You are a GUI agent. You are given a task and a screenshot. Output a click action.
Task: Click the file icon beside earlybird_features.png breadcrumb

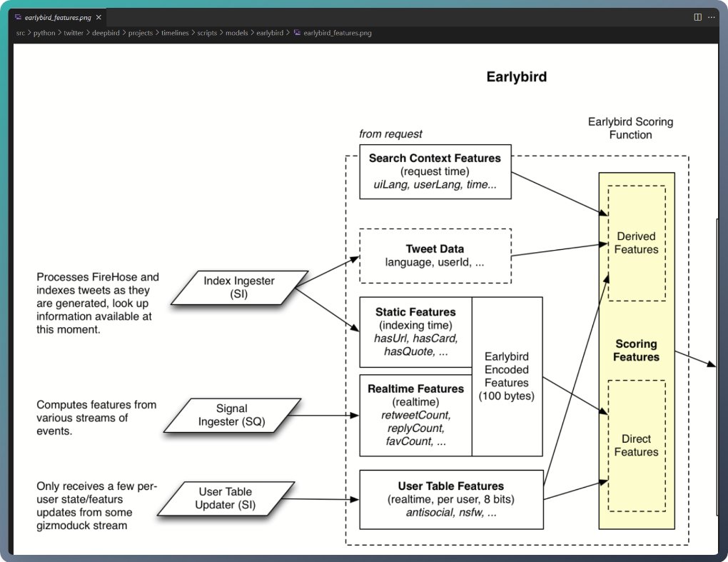297,33
